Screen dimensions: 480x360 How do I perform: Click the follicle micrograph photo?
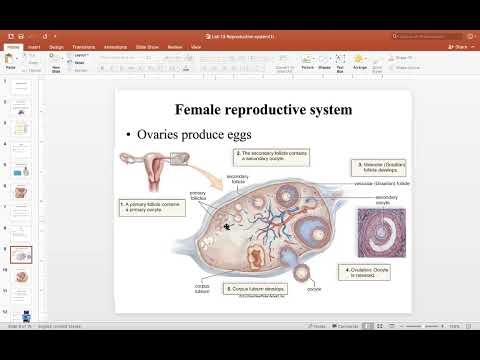point(382,233)
